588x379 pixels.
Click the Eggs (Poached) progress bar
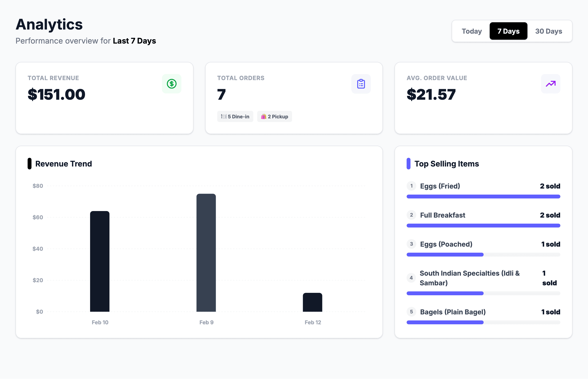483,254
